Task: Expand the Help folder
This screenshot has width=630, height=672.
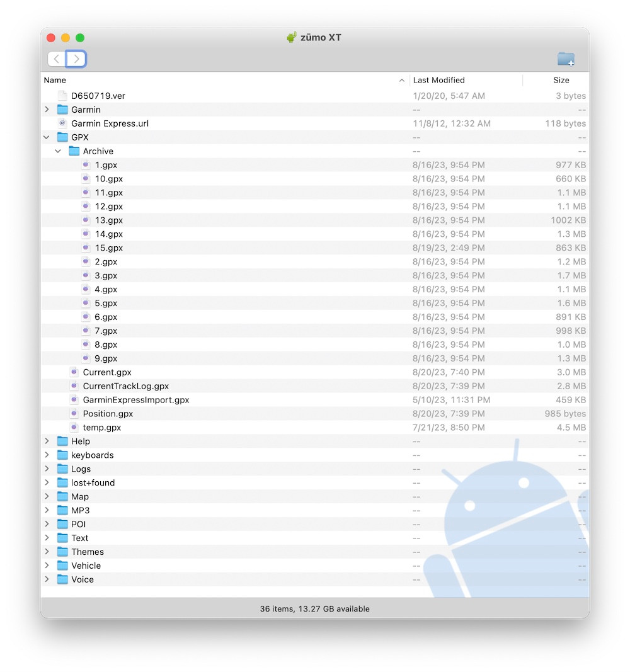Action: click(x=47, y=441)
